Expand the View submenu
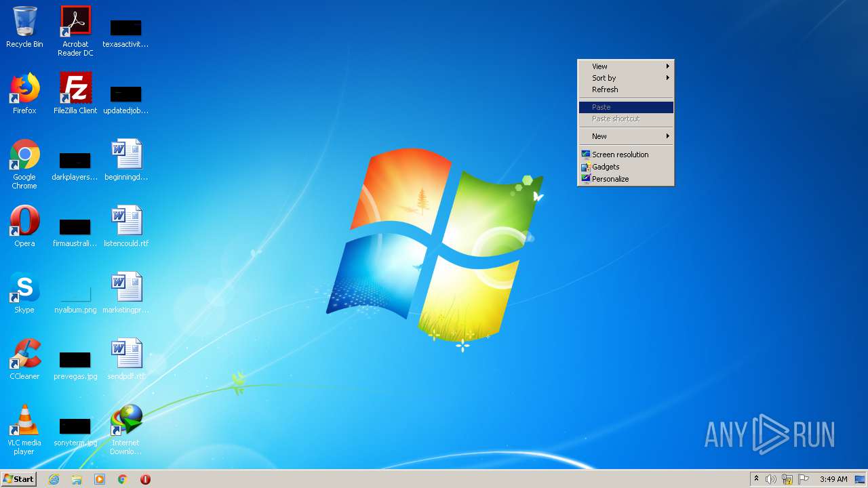This screenshot has height=488, width=868. [x=626, y=66]
